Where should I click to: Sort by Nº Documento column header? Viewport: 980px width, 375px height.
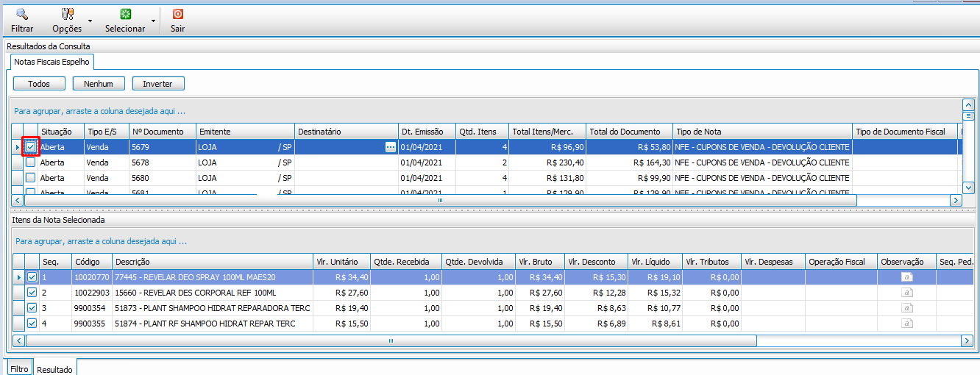tap(162, 132)
